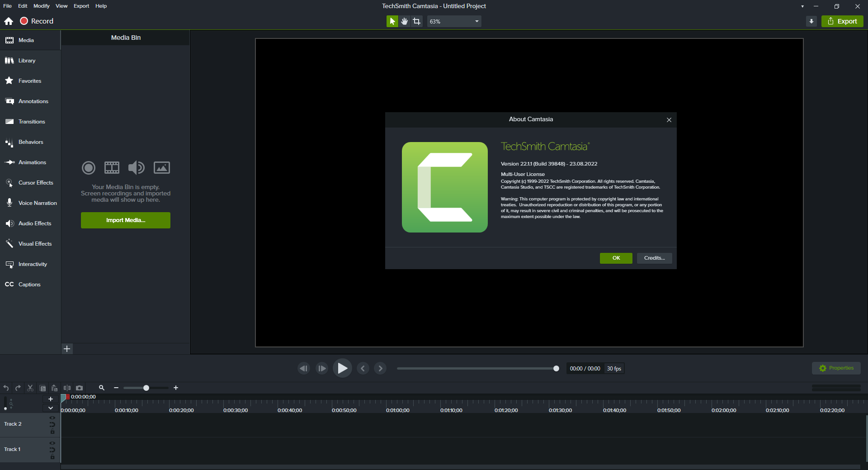Toggle the Properties panel
Screen dimensions: 868x470
pyautogui.click(x=836, y=368)
